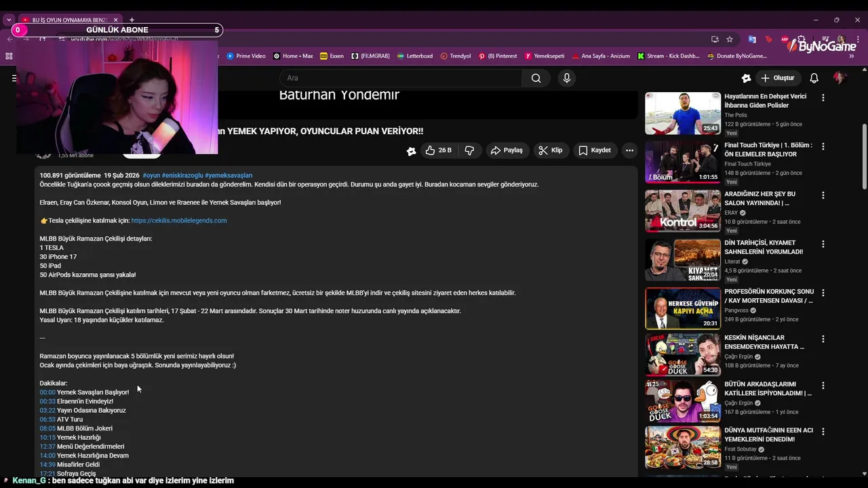This screenshot has height=488, width=868.
Task: Open the YouTube account avatar menu
Action: coord(840,78)
